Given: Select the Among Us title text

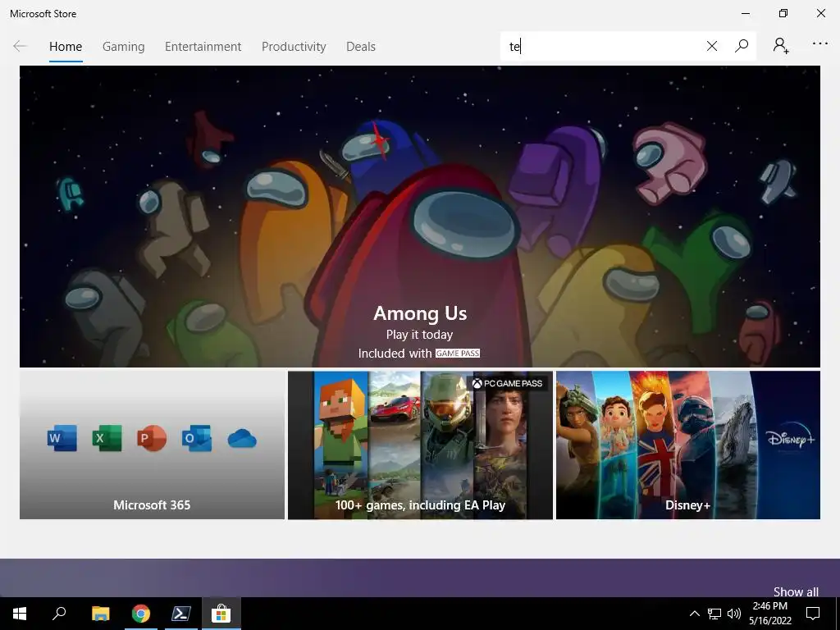Looking at the screenshot, I should pyautogui.click(x=420, y=313).
